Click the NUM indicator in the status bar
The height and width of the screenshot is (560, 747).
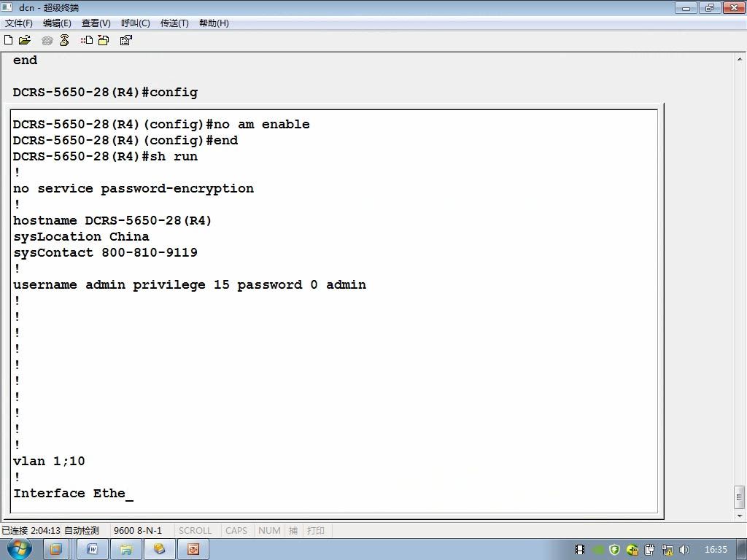click(x=269, y=530)
